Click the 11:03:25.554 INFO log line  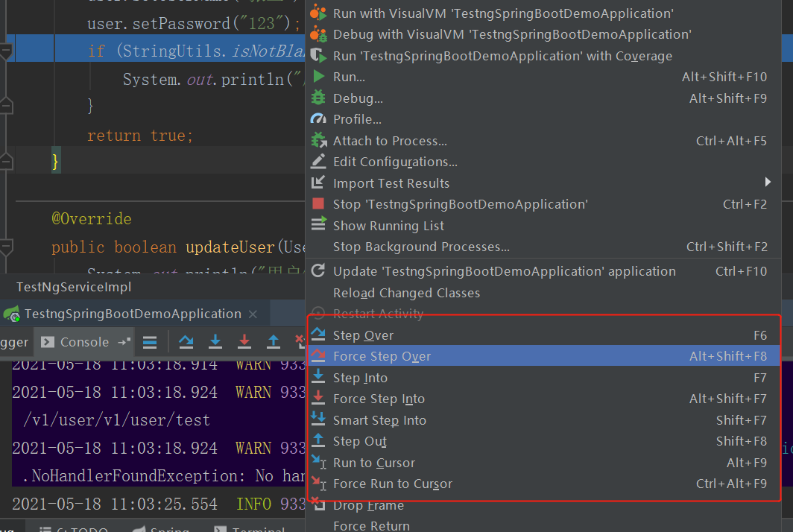[x=158, y=504]
